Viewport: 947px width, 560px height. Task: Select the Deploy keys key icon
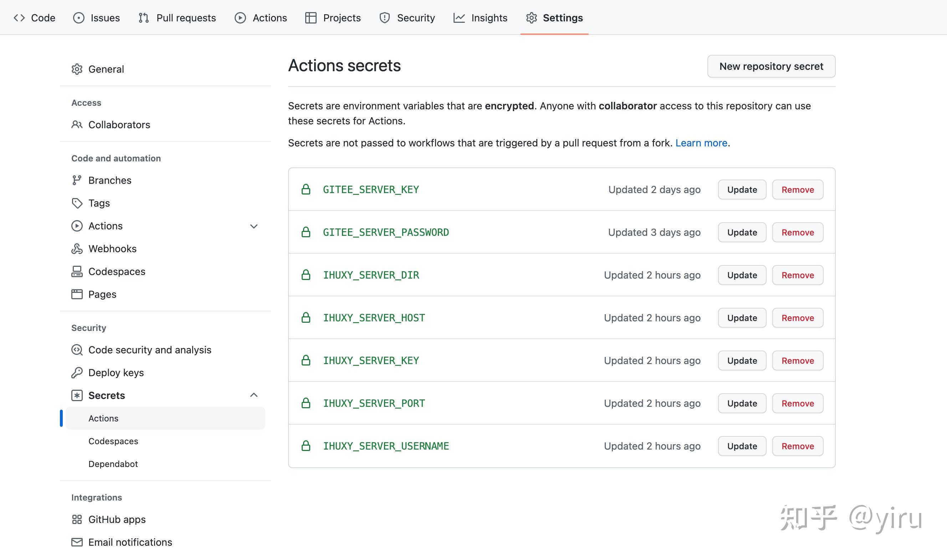[77, 373]
